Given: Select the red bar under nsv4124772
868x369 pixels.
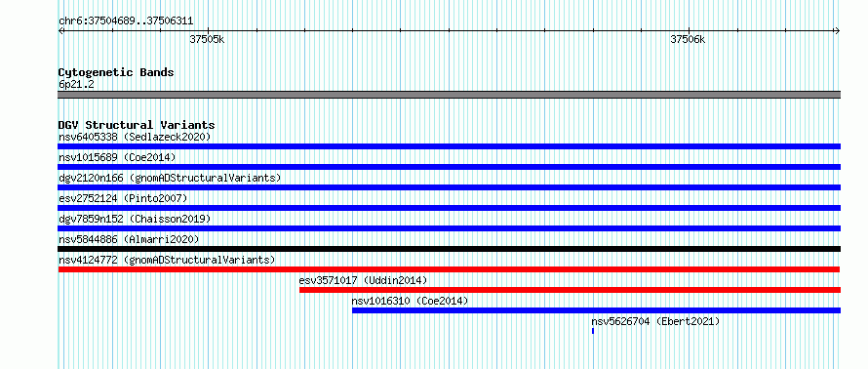Looking at the screenshot, I should [449, 269].
